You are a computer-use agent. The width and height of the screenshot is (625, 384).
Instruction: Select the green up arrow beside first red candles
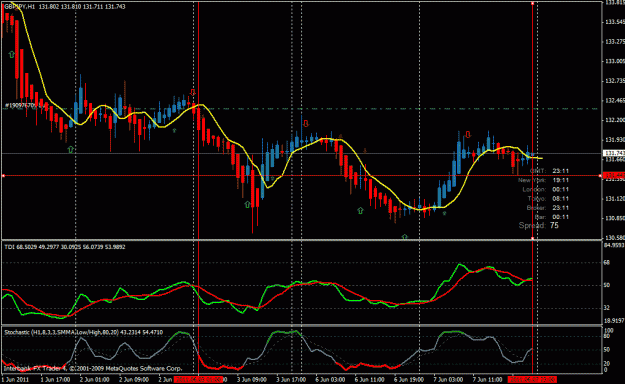(x=12, y=54)
